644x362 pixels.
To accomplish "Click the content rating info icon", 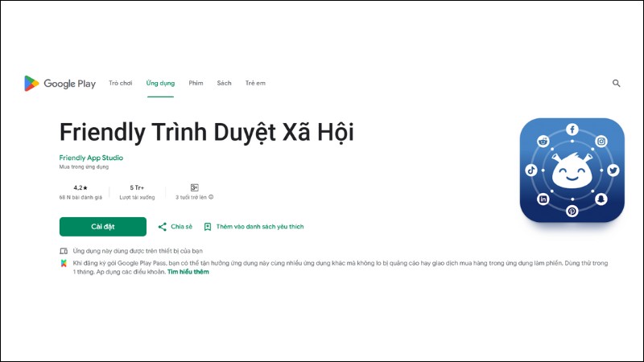I will click(211, 197).
